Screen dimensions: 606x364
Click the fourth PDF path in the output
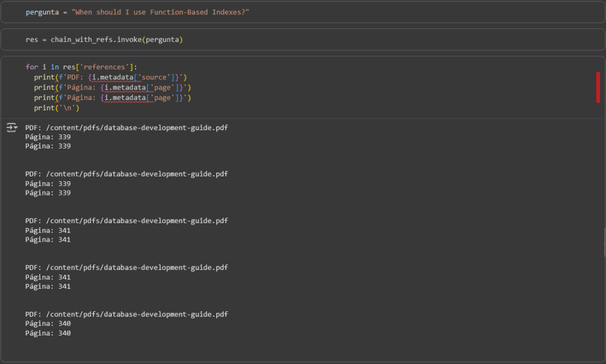[x=137, y=268]
